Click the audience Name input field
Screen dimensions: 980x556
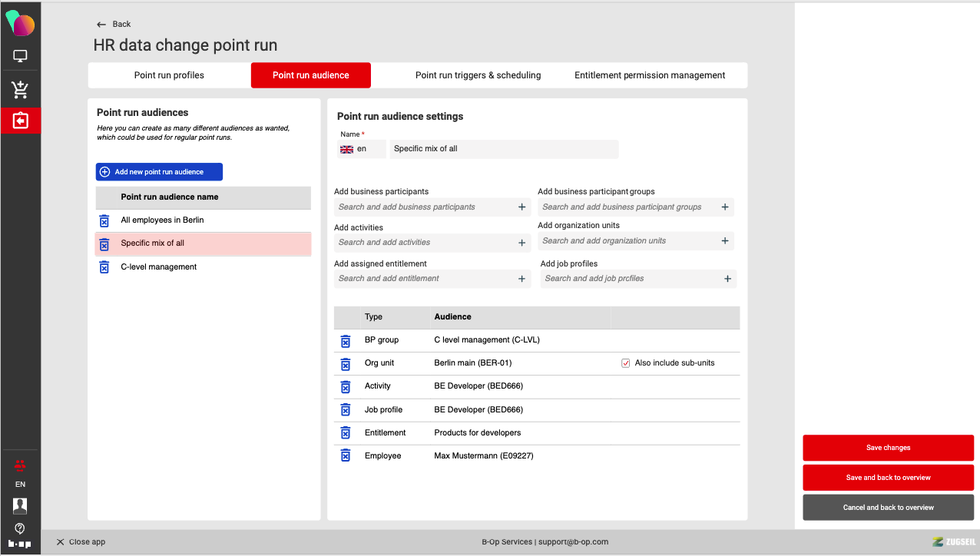(503, 149)
